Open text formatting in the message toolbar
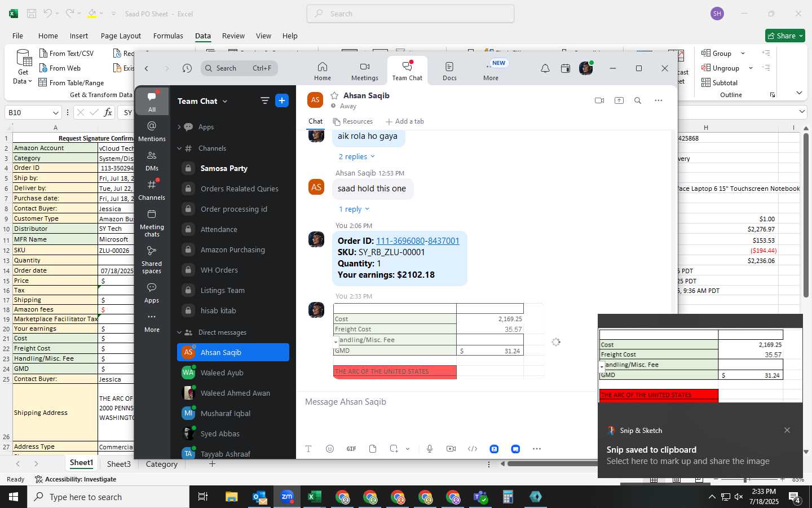The image size is (812, 508). 308,449
